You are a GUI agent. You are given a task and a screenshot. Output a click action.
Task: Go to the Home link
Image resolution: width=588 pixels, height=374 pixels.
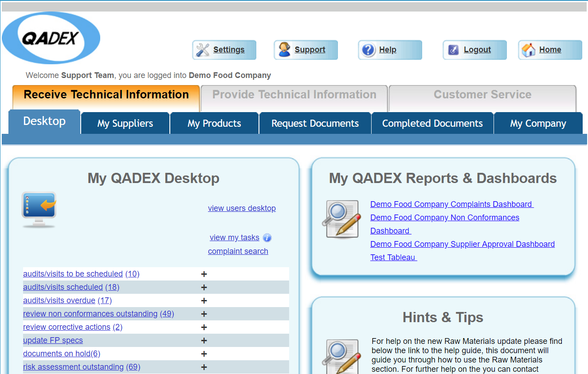pyautogui.click(x=550, y=50)
